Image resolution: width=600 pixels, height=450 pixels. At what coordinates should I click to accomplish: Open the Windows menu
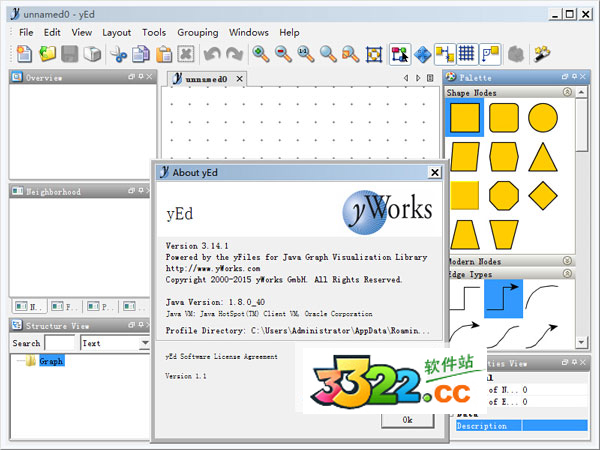249,33
